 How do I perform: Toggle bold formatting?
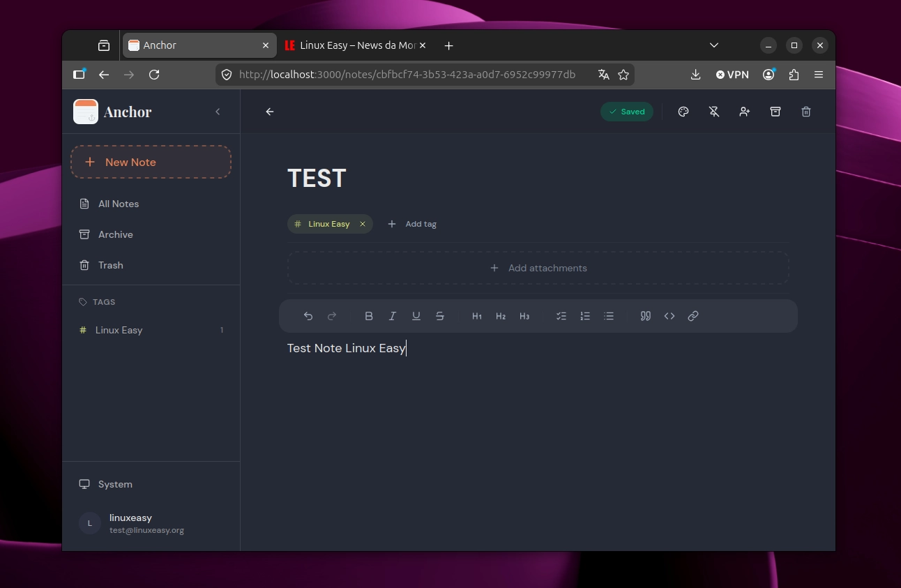coord(369,316)
